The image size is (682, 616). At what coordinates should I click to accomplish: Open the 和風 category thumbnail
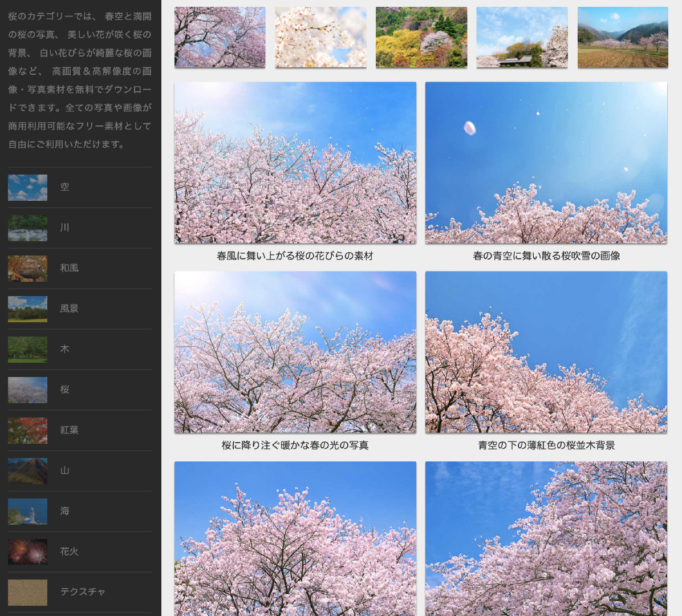click(x=27, y=269)
